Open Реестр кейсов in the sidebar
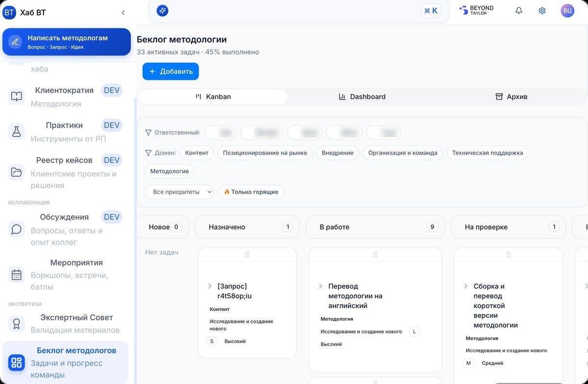The image size is (588, 384). (x=66, y=172)
